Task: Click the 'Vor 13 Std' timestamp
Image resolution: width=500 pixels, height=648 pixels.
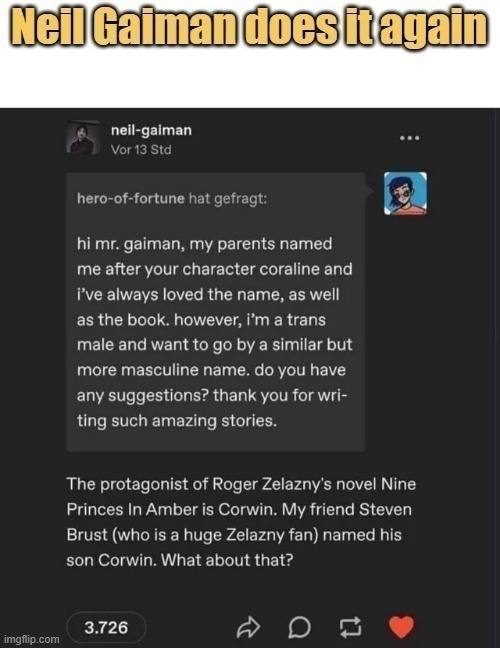Action: (x=141, y=149)
